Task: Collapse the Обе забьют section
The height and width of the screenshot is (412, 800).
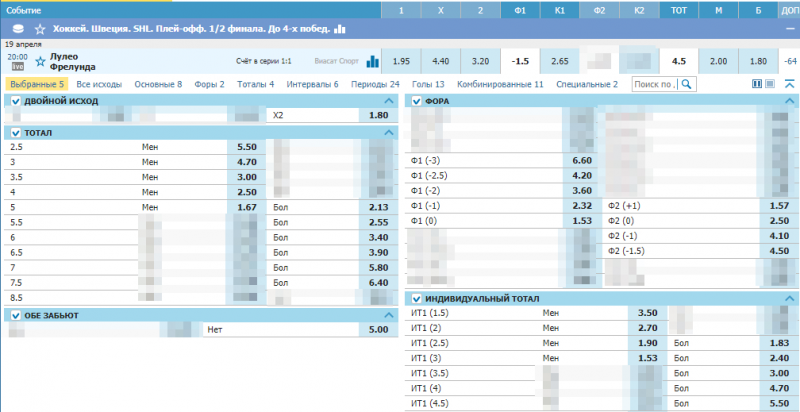Action: [388, 315]
